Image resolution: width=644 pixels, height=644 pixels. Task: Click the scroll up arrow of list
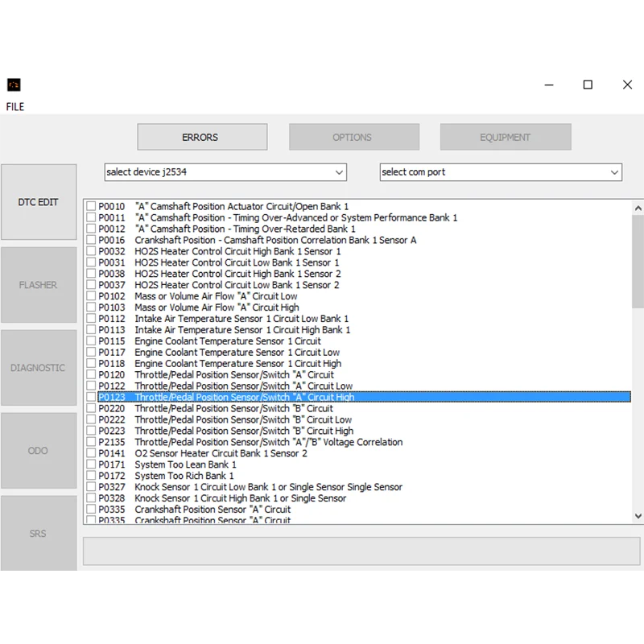tap(638, 208)
